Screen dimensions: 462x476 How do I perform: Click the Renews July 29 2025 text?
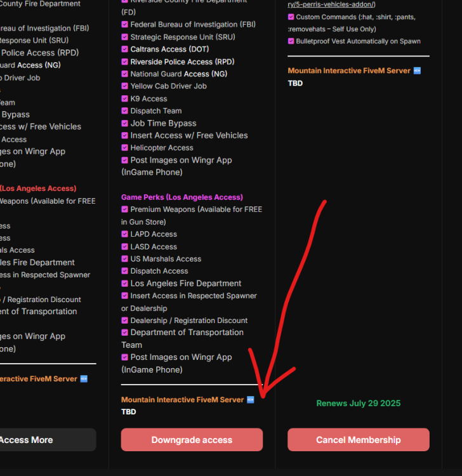click(359, 403)
